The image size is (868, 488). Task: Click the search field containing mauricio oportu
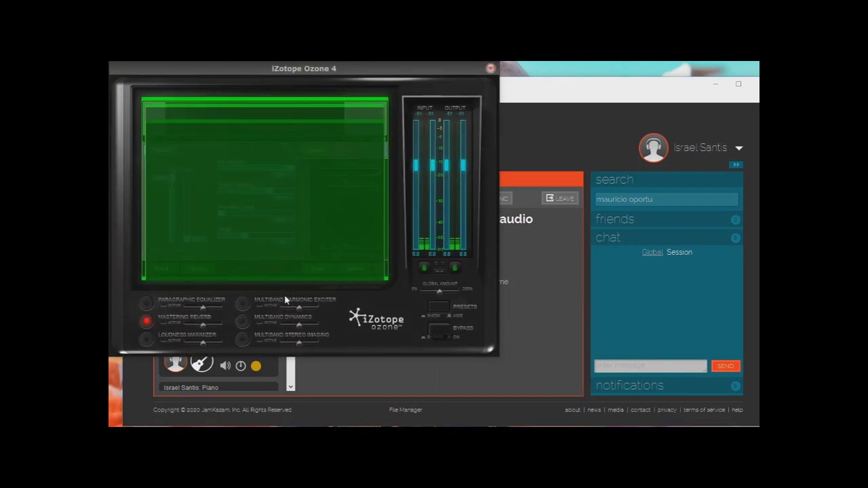pyautogui.click(x=667, y=199)
